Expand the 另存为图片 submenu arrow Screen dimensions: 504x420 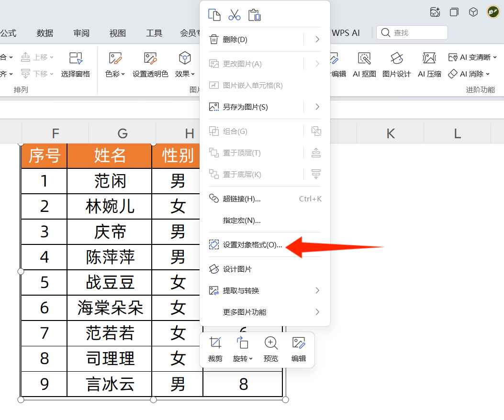(317, 107)
